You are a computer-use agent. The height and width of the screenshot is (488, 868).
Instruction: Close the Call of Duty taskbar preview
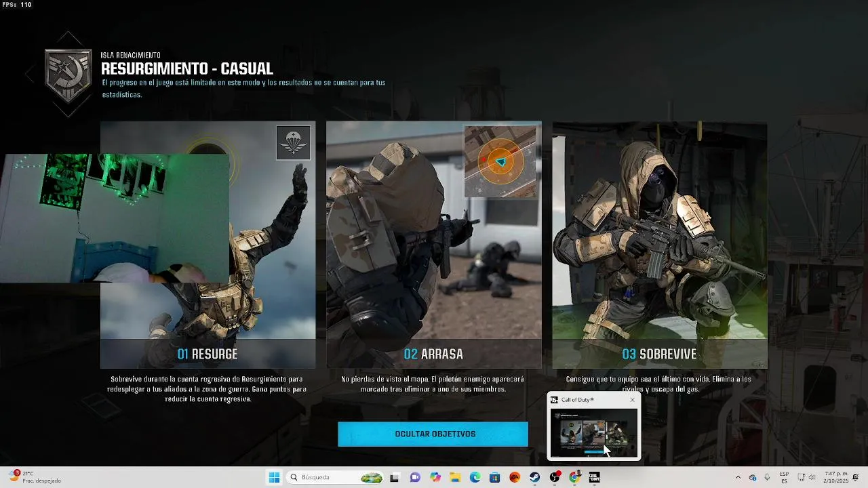(632, 400)
